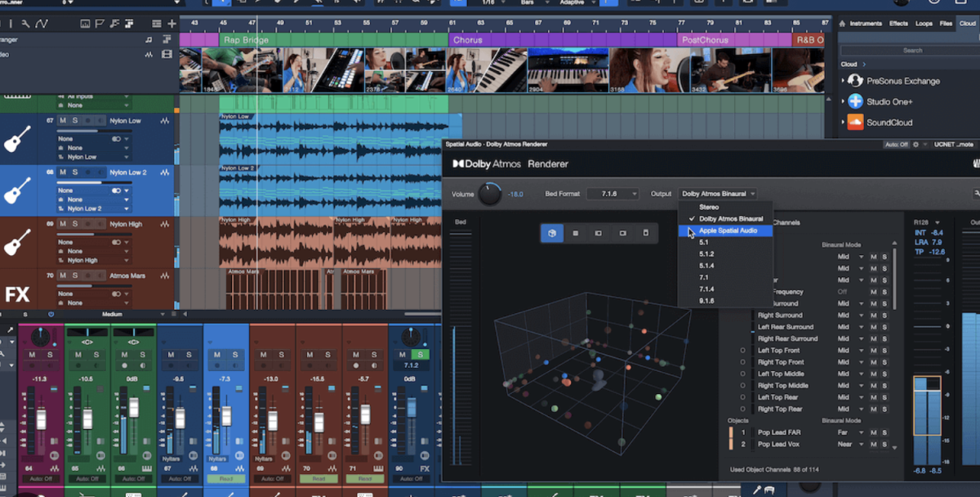Image resolution: width=980 pixels, height=497 pixels.
Task: Click Read automation button on mixer channel 70
Action: pos(318,479)
